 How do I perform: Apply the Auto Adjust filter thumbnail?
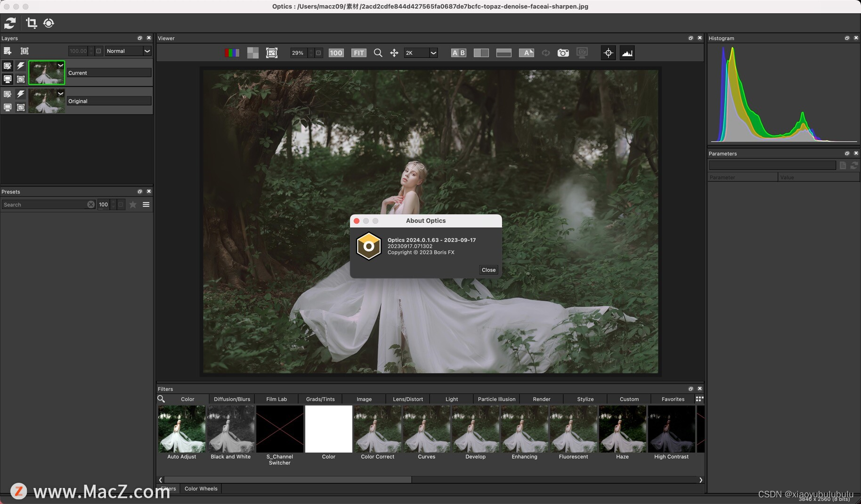pyautogui.click(x=182, y=429)
